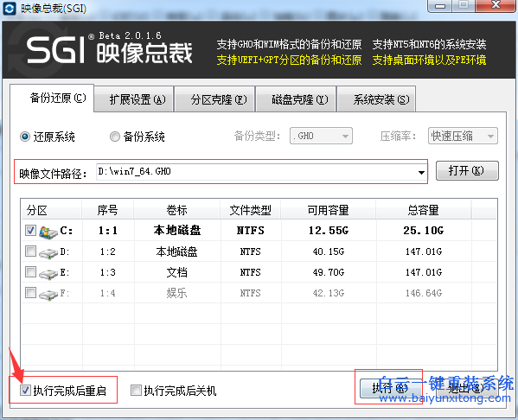Click the C: system drive icon
This screenshot has height=420, width=518.
tap(48, 232)
